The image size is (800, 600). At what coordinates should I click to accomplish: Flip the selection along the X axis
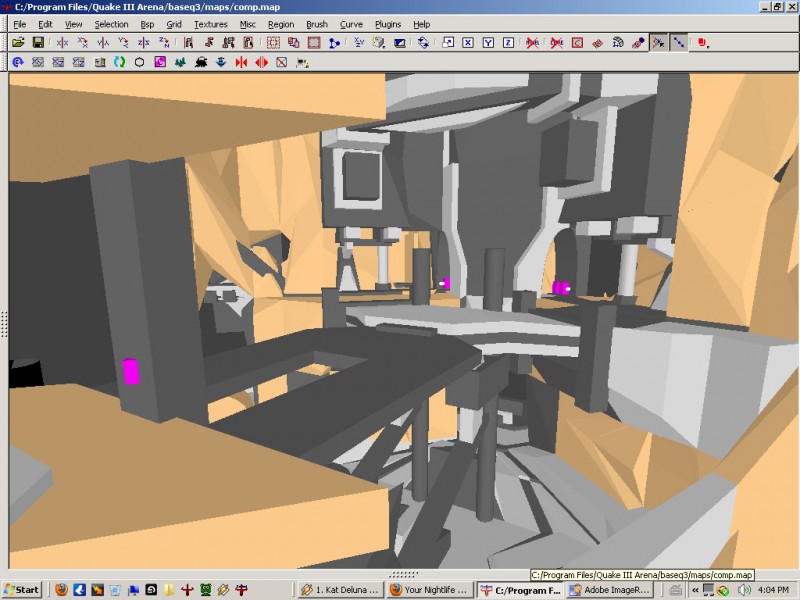[62, 43]
